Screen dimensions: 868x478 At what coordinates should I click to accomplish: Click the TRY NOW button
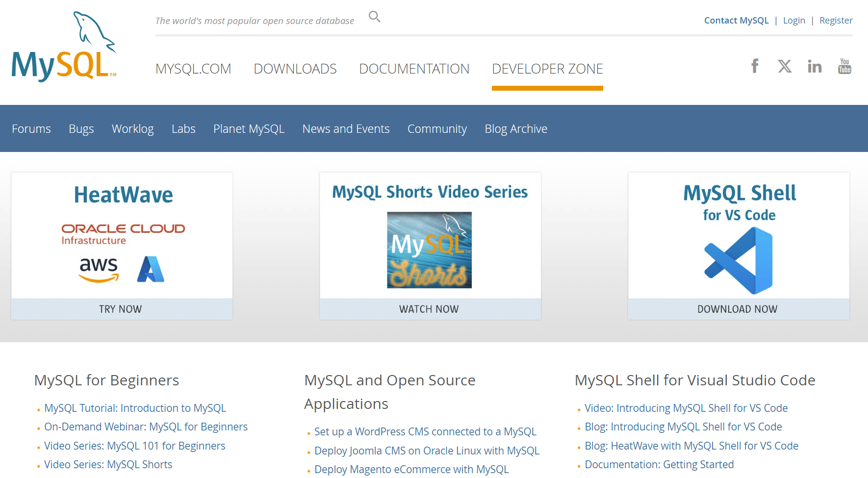[x=122, y=309]
